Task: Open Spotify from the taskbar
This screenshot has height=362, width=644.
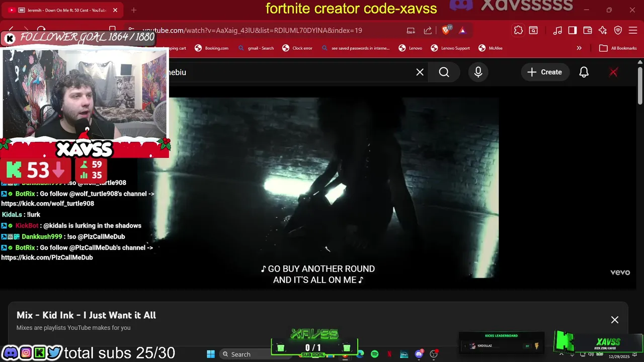Action: pos(375,354)
